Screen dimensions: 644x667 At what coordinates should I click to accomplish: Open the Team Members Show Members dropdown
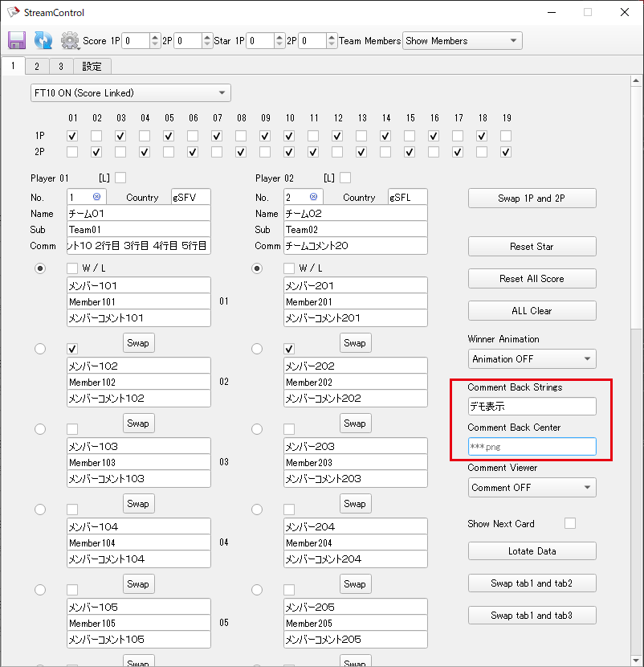462,41
